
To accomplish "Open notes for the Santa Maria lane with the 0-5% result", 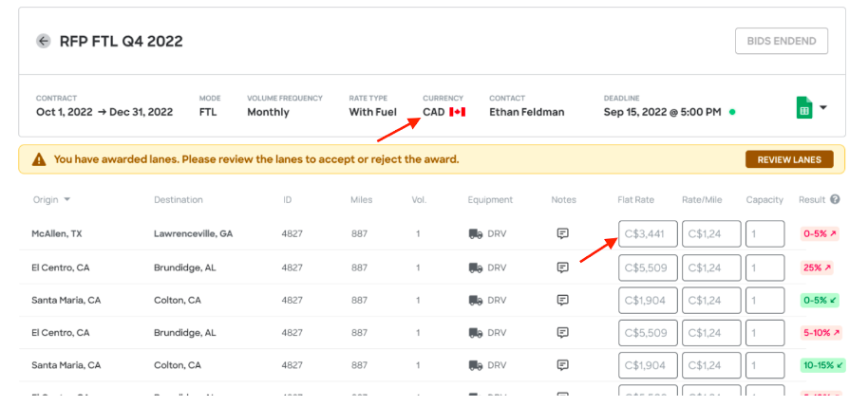I will pos(562,301).
